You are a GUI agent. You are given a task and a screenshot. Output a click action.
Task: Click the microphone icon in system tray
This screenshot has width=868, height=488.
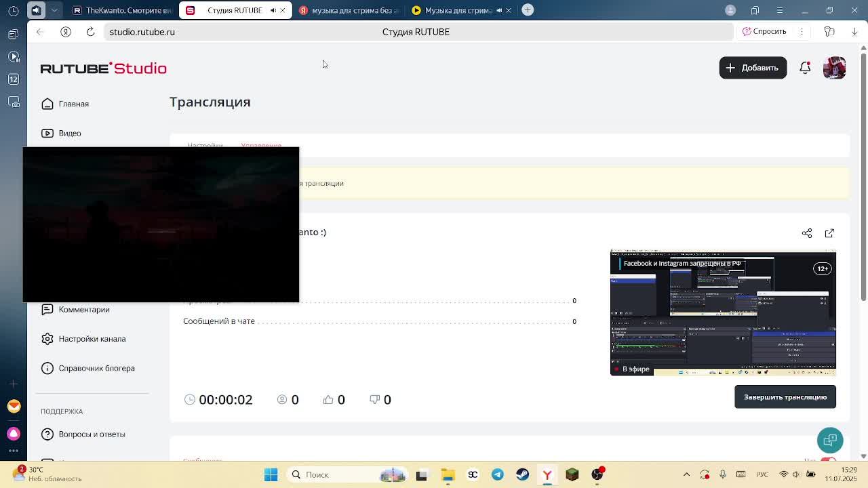723,474
